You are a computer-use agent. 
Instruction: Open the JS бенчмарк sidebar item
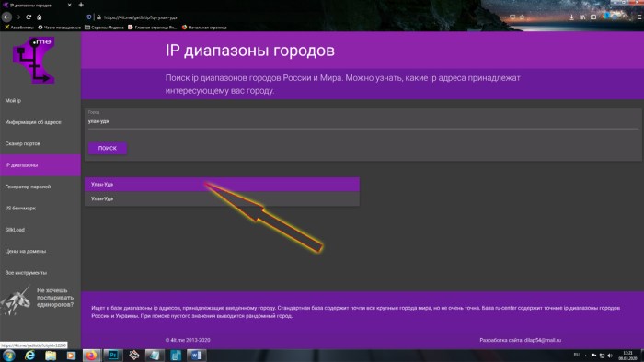click(x=40, y=209)
